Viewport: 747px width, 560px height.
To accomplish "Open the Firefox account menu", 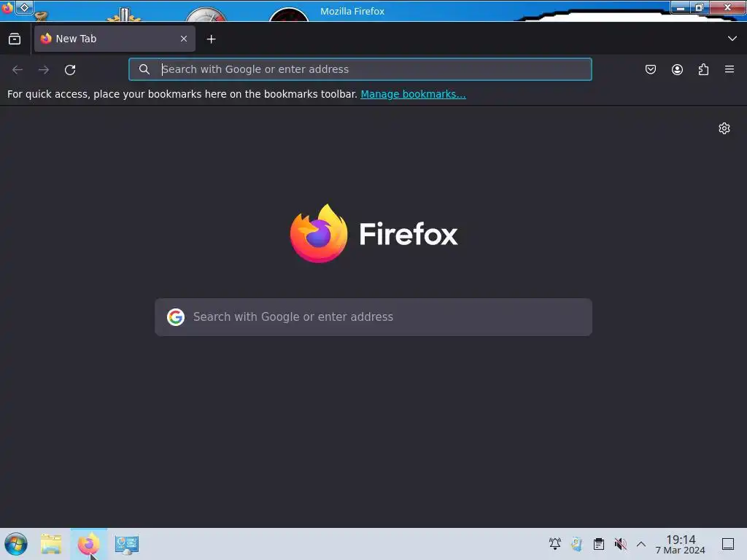I will 677,69.
